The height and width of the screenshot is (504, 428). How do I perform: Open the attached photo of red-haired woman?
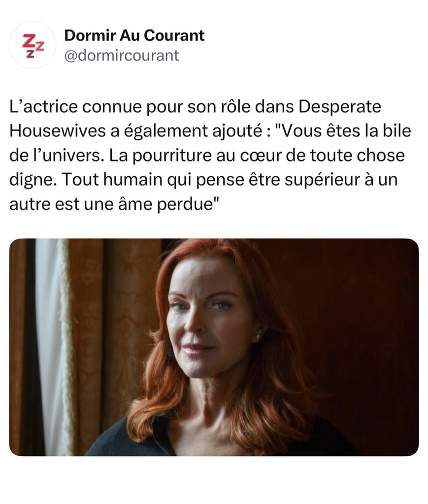click(214, 347)
